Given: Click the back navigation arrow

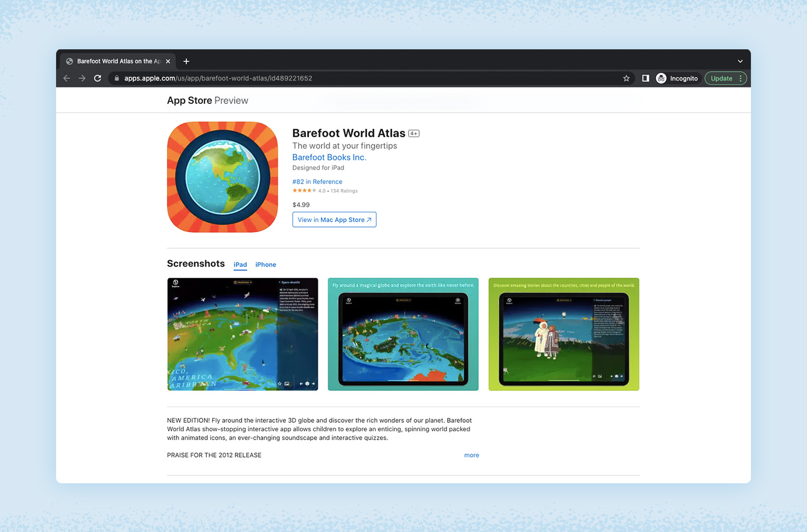Looking at the screenshot, I should click(66, 78).
